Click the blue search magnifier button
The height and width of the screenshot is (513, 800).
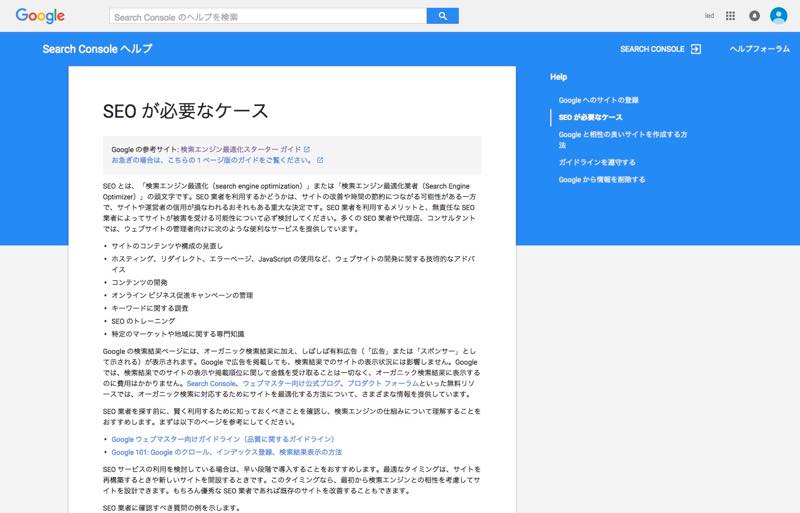click(x=442, y=16)
